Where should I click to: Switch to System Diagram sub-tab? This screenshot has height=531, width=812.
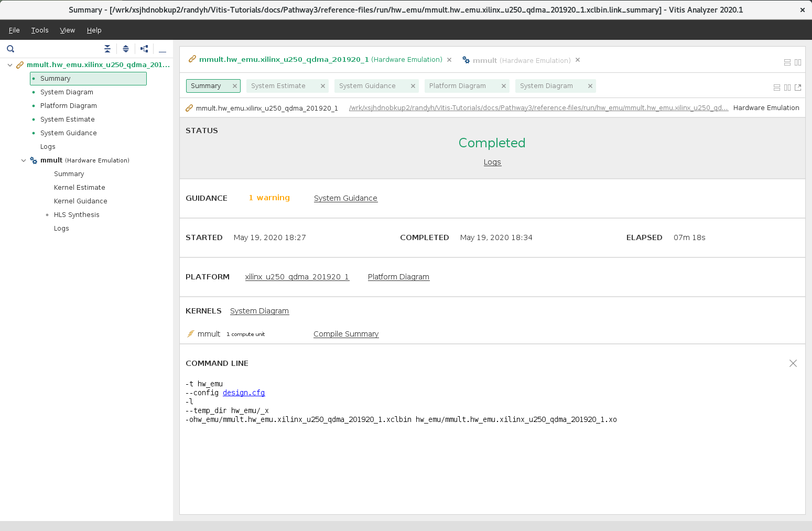pos(546,86)
